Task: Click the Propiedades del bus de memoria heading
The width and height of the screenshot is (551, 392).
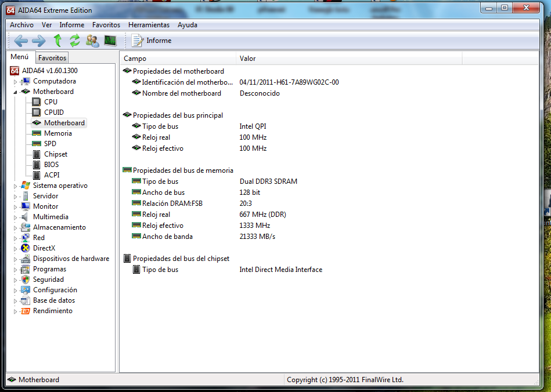Action: pos(183,170)
